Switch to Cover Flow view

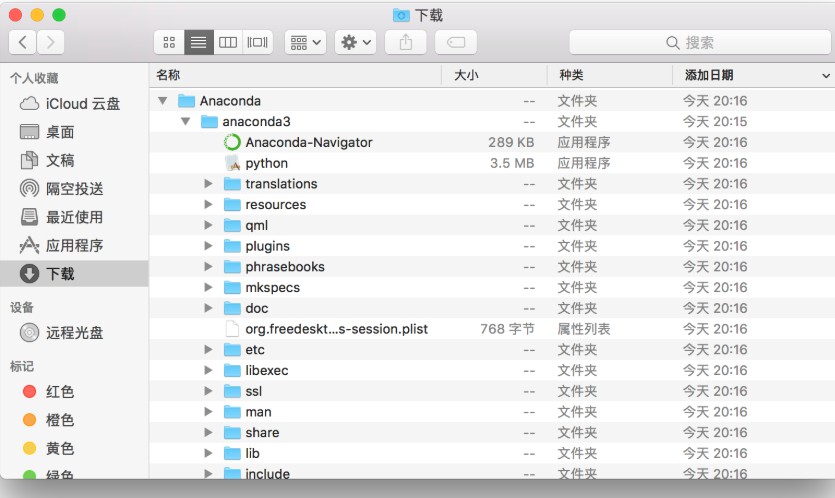(258, 42)
